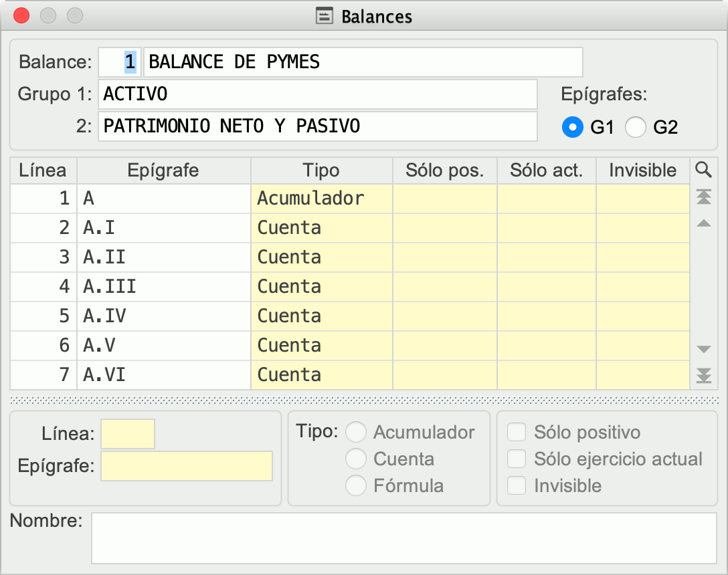Focus the Nombre text area
This screenshot has width=728, height=575.
(x=403, y=538)
